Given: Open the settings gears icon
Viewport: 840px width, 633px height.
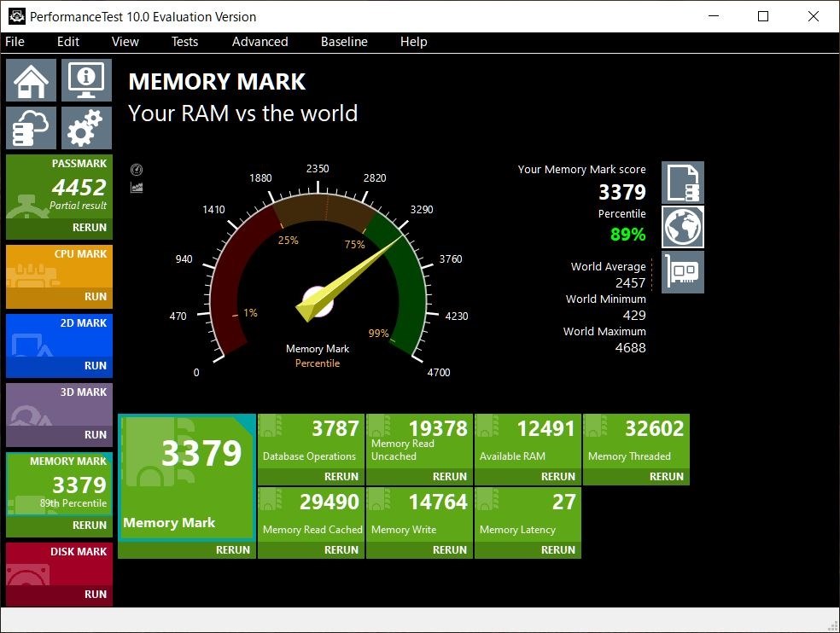Looking at the screenshot, I should pyautogui.click(x=86, y=128).
